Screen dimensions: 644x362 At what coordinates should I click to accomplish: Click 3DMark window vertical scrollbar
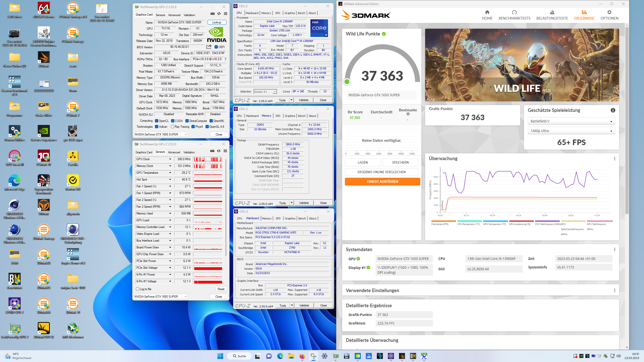[x=627, y=121]
